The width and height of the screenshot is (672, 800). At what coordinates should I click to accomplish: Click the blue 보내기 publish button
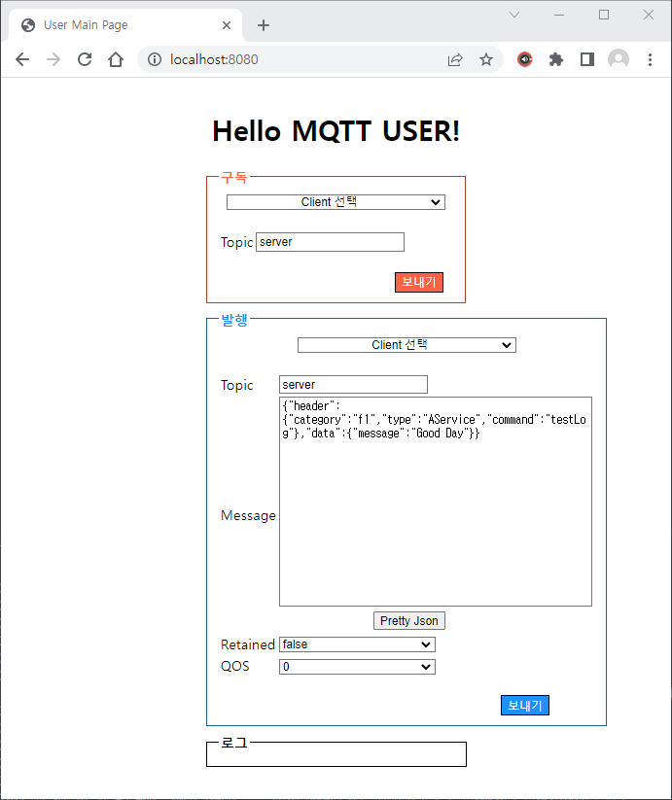pos(525,705)
